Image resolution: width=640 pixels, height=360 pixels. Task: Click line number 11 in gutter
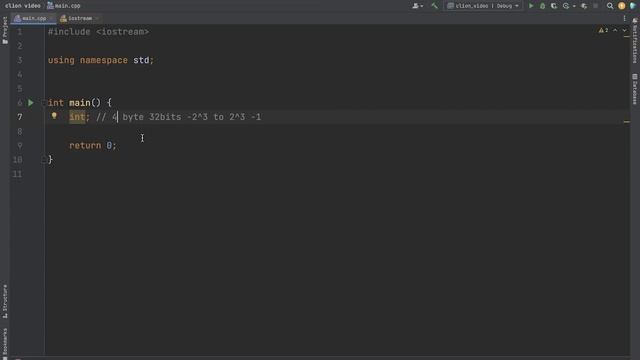point(17,174)
